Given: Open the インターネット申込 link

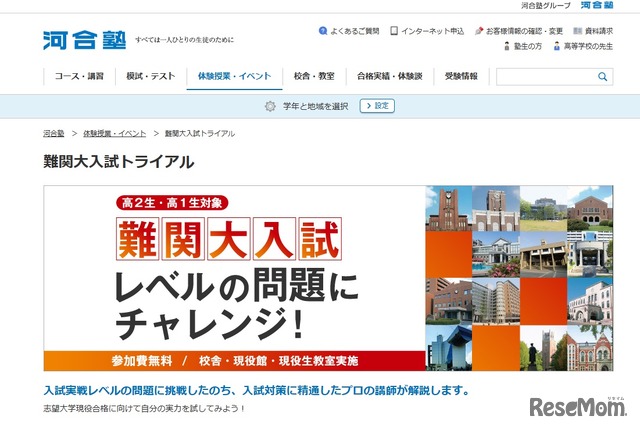Looking at the screenshot, I should [x=432, y=31].
